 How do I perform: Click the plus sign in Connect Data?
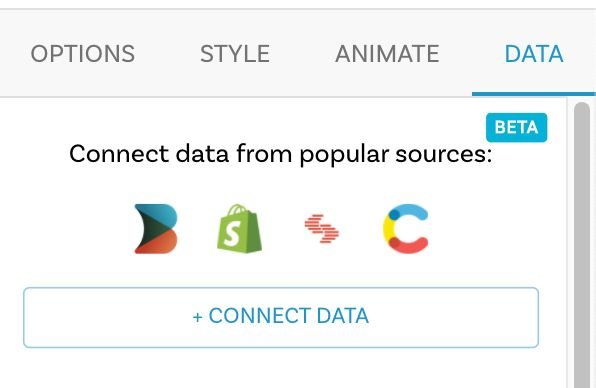[x=197, y=317]
